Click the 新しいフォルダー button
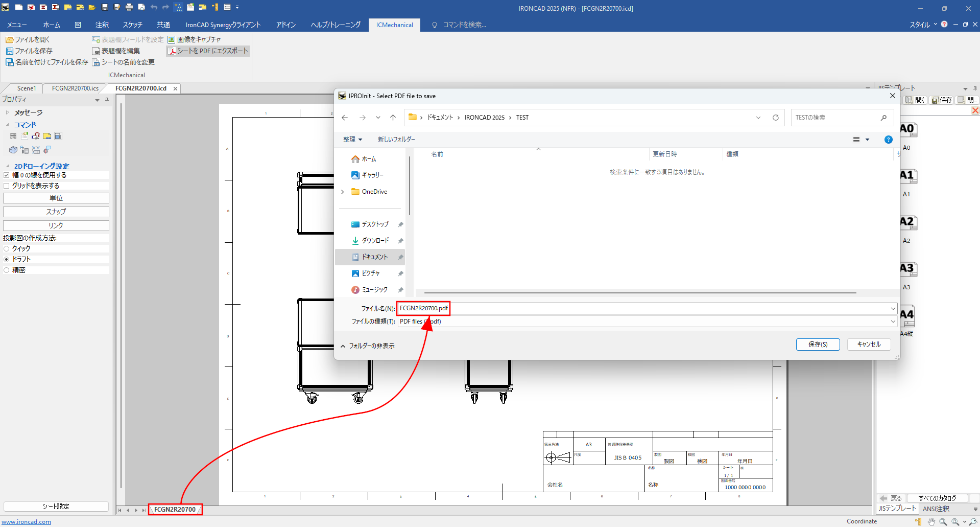 (396, 139)
